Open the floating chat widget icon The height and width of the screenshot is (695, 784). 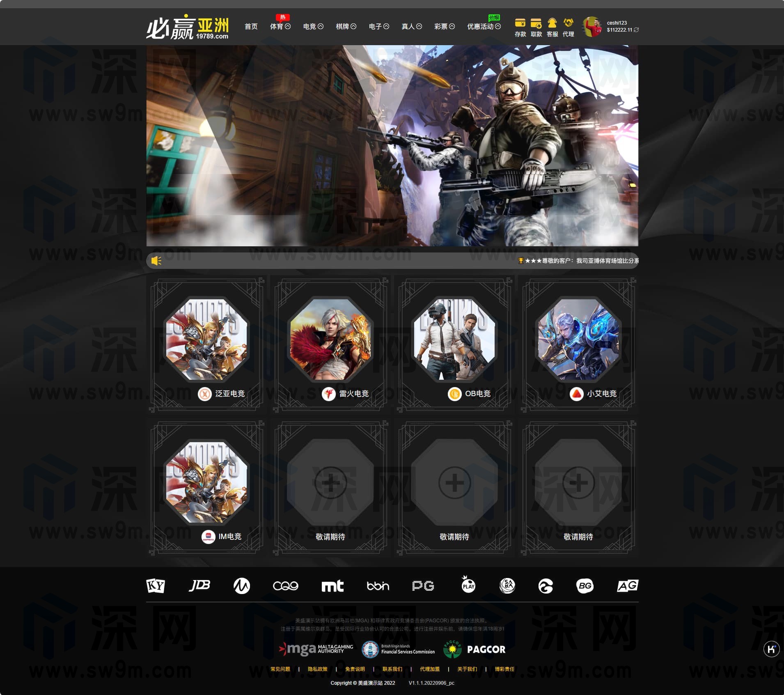(x=771, y=649)
